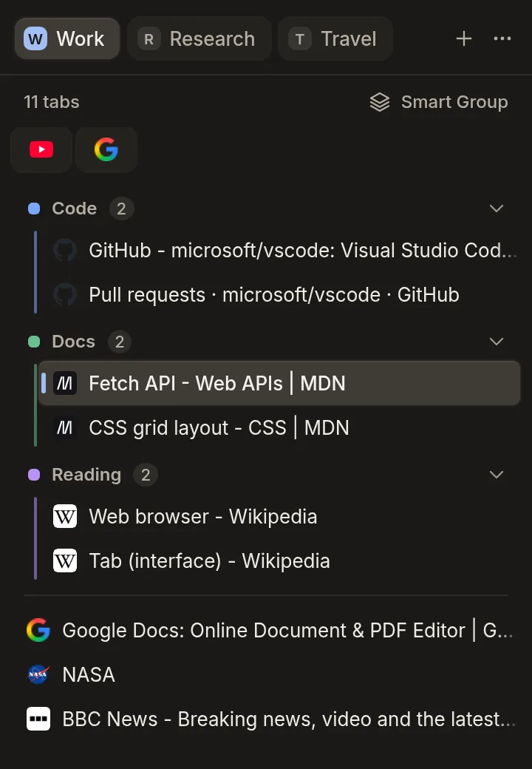Open Web browser - Wikipedia tab

279,516
